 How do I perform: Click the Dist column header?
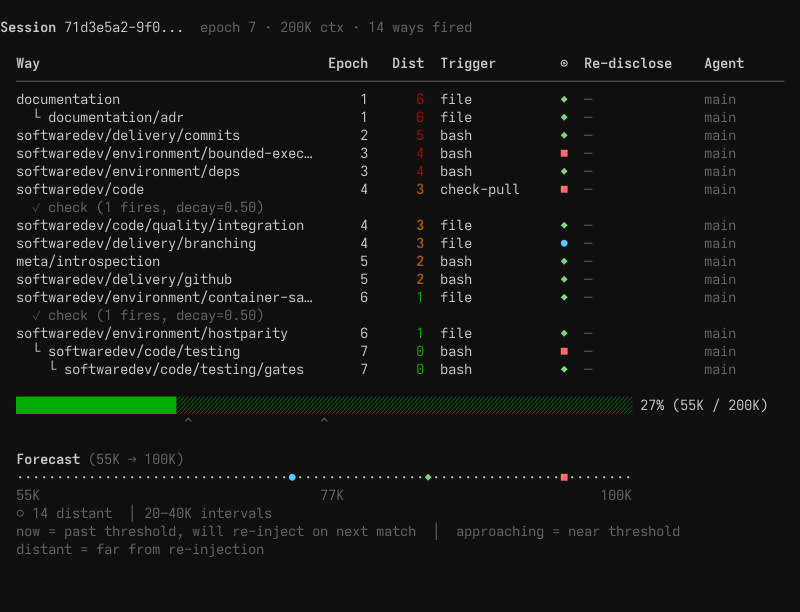pyautogui.click(x=408, y=63)
